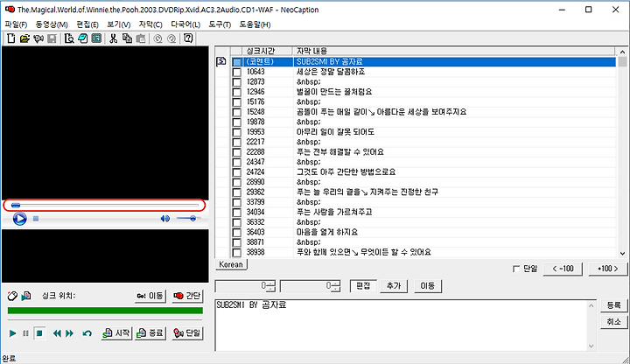Click the second circular arrow toolbar icon
This screenshot has height=364, width=630.
(x=171, y=38)
